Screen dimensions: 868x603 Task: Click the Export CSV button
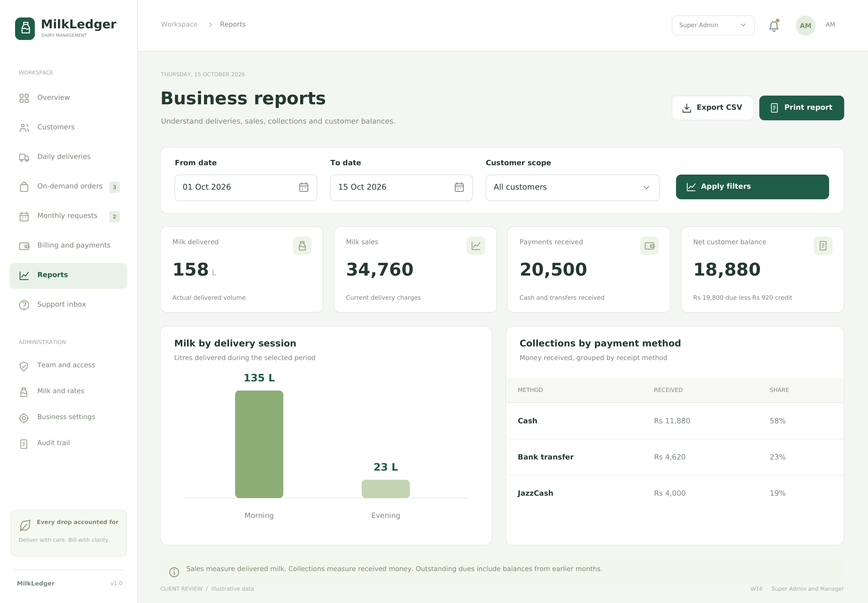[712, 108]
